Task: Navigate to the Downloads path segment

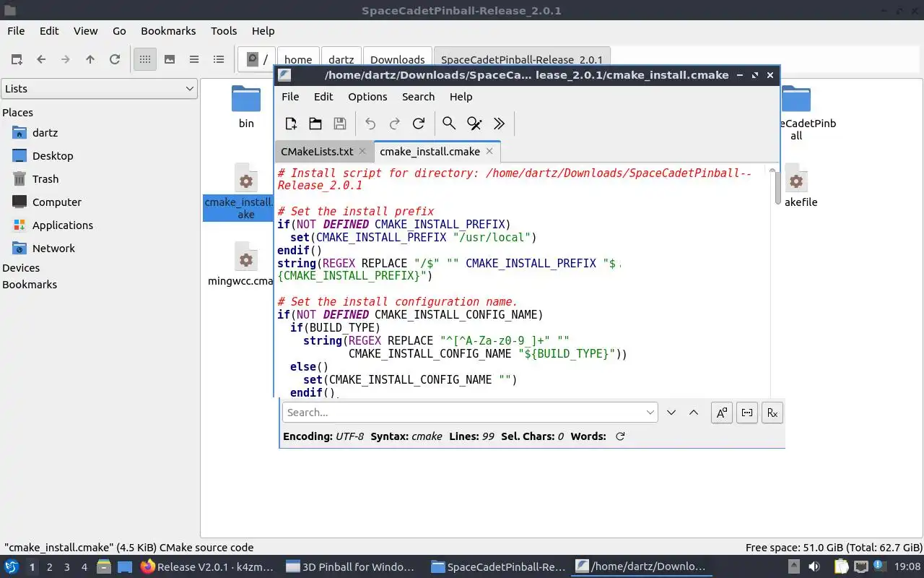Action: pos(398,59)
